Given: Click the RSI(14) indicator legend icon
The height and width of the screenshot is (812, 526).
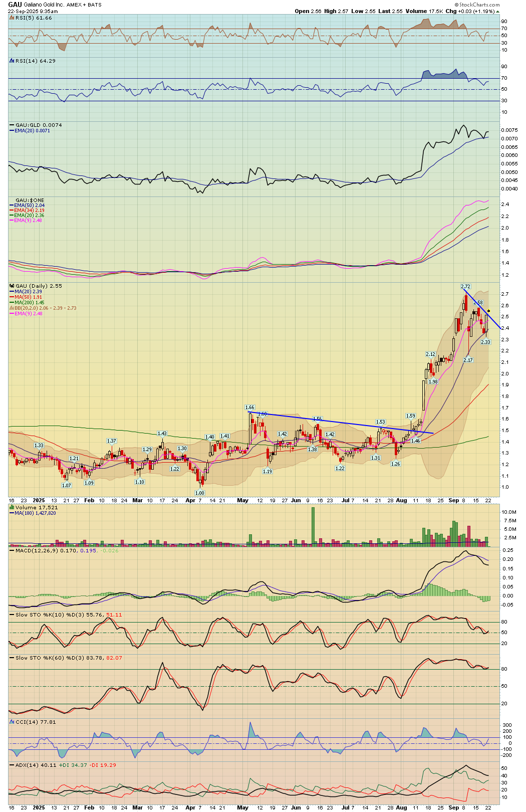Looking at the screenshot, I should point(12,61).
